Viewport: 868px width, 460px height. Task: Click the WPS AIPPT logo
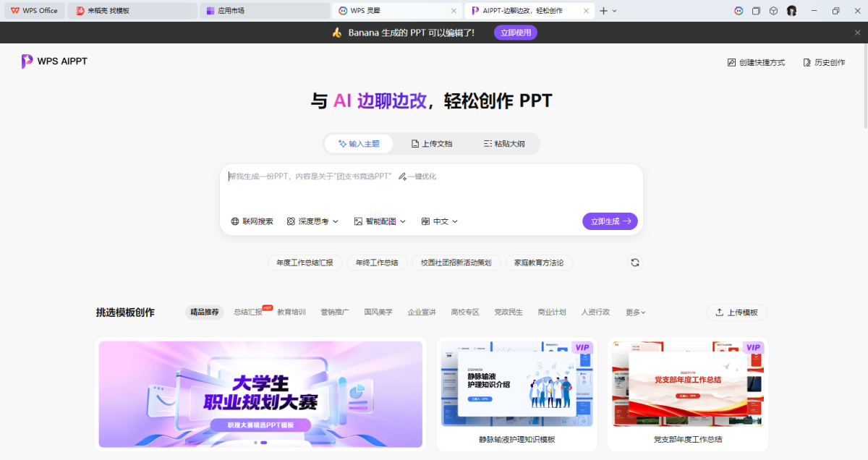[x=54, y=61]
